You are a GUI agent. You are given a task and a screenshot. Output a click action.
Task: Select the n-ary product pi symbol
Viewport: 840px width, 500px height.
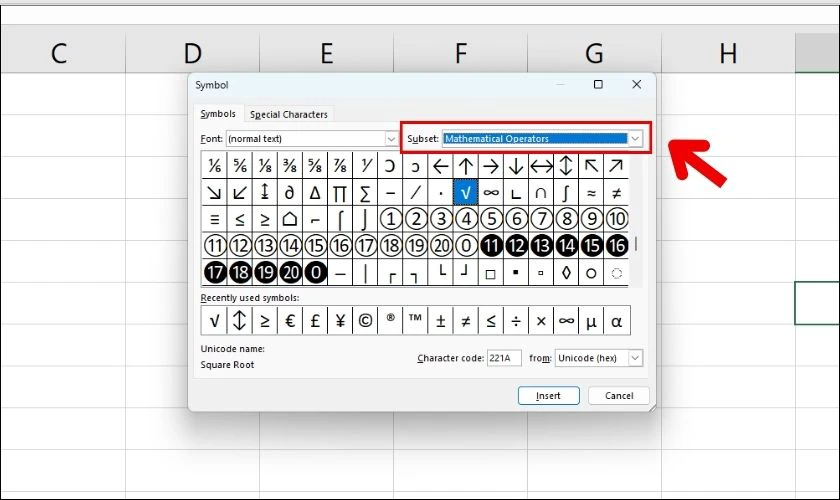pos(340,192)
